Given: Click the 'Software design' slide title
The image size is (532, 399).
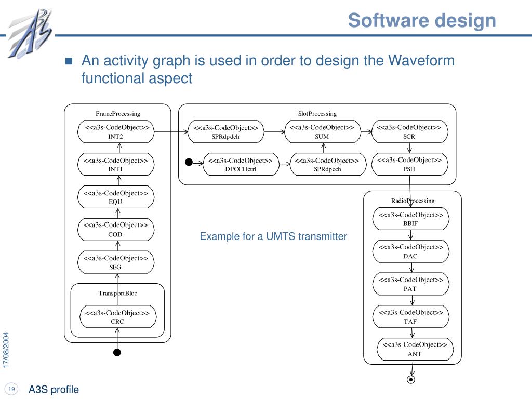Looking at the screenshot, I should click(422, 20).
